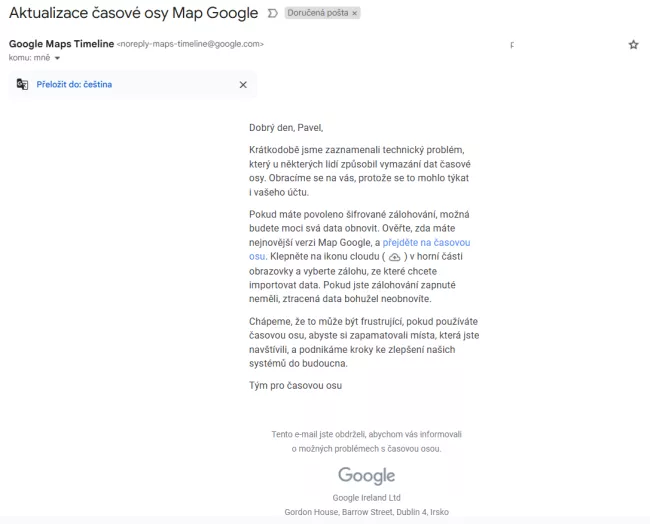This screenshot has height=524, width=650.
Task: Click sender name Google Maps Timeline
Action: click(61, 44)
